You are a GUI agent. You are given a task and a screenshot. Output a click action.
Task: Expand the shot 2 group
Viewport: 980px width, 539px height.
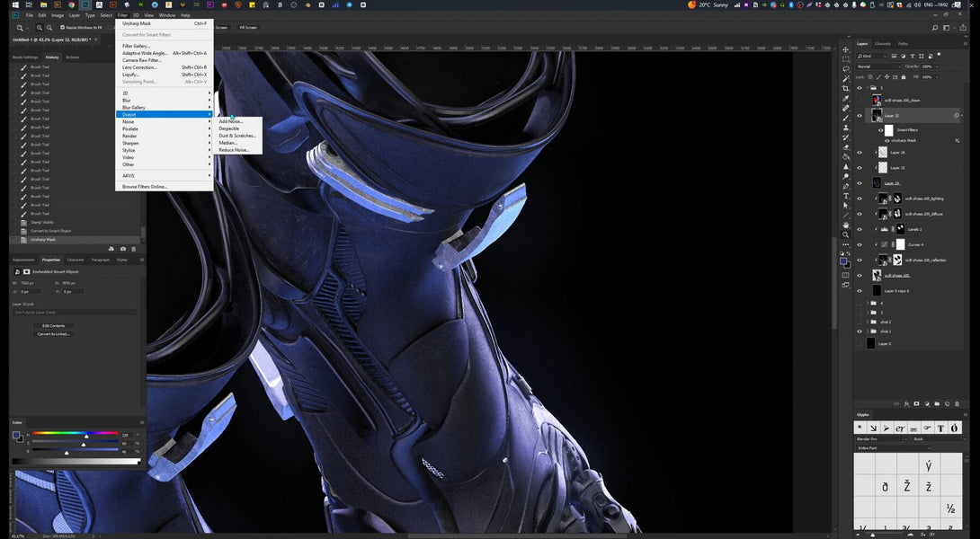click(x=866, y=322)
